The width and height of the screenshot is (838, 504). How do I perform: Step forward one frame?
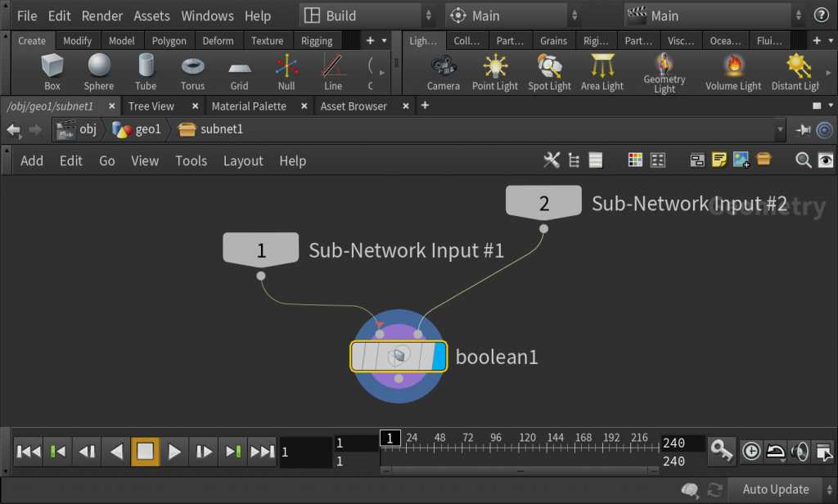[204, 452]
